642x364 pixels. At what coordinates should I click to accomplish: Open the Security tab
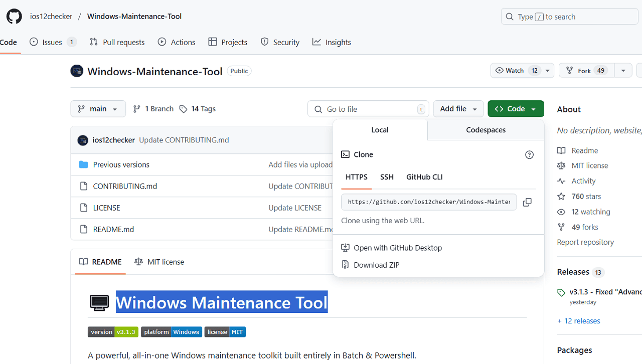coord(280,42)
